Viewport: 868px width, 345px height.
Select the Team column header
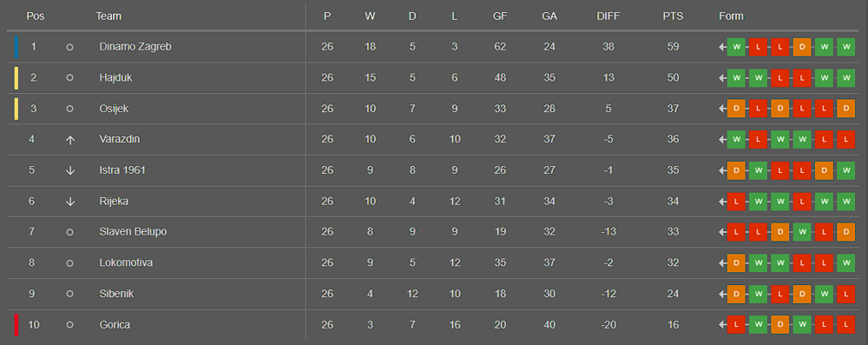pyautogui.click(x=108, y=17)
